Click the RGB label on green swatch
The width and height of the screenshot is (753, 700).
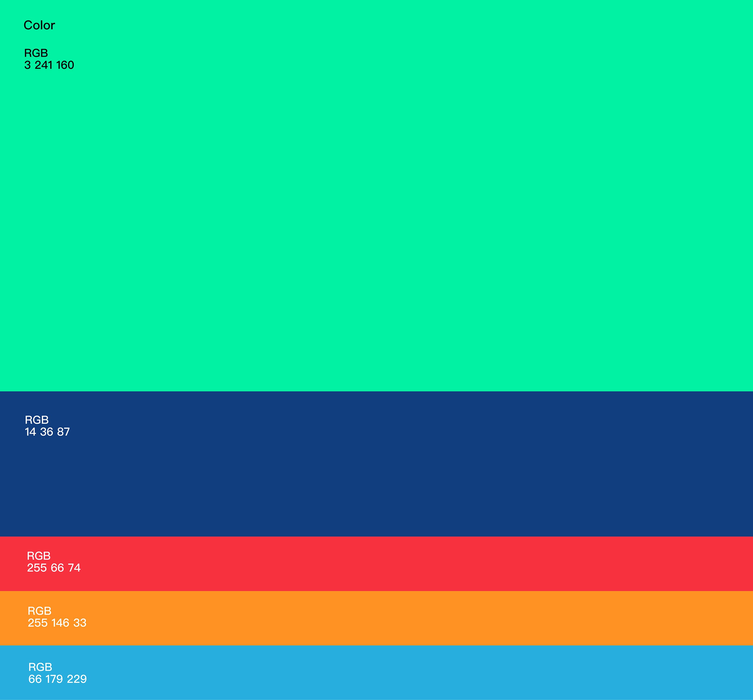pyautogui.click(x=36, y=53)
